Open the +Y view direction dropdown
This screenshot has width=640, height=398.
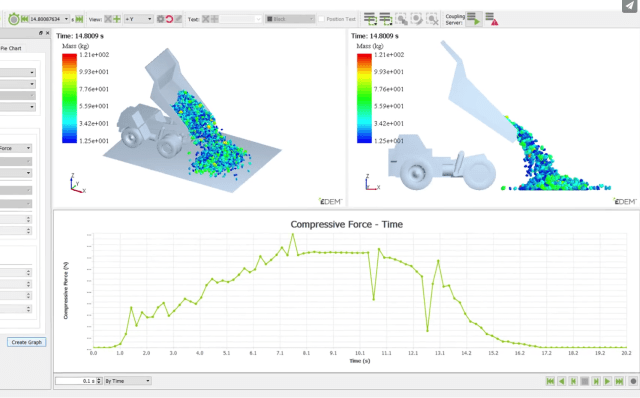tap(138, 19)
